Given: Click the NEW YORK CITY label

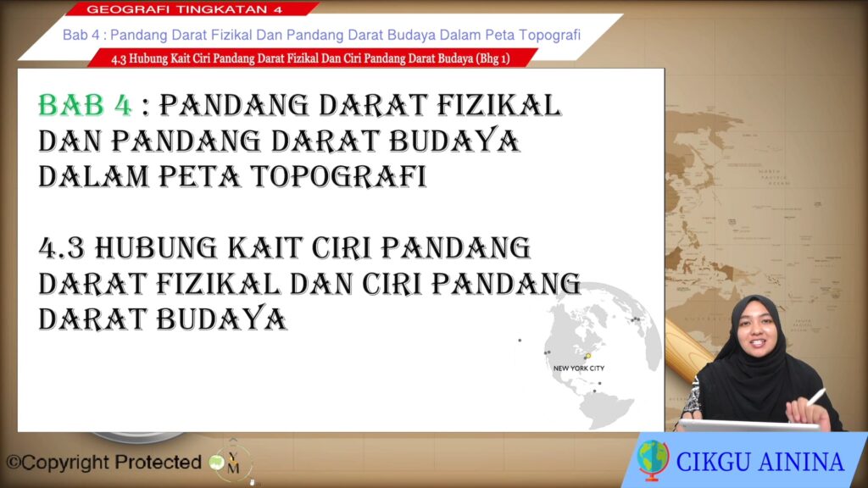Looking at the screenshot, I should [x=579, y=369].
